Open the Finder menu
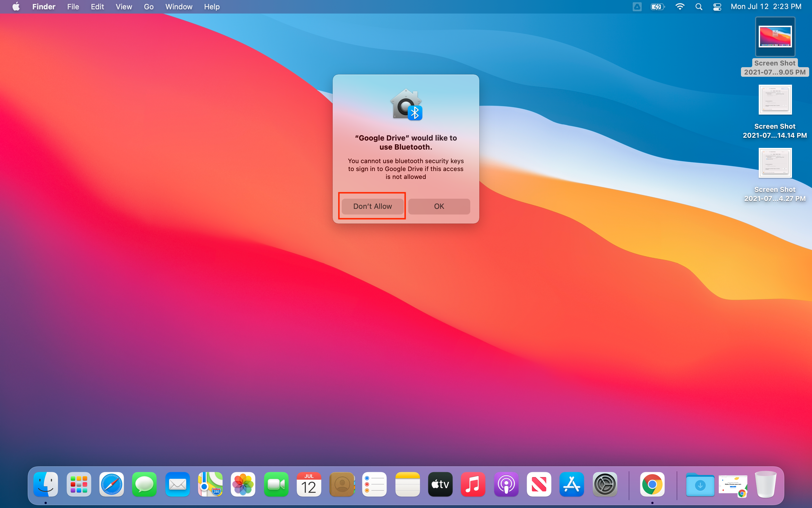 click(x=44, y=7)
